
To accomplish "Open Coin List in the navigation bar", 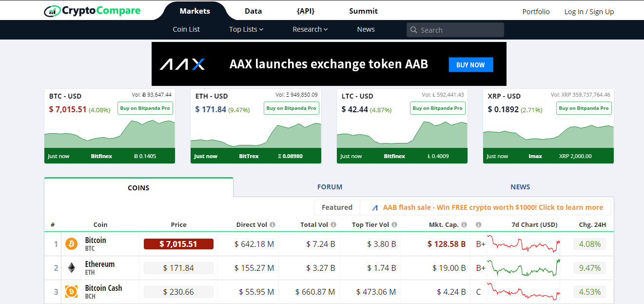I will click(x=186, y=29).
